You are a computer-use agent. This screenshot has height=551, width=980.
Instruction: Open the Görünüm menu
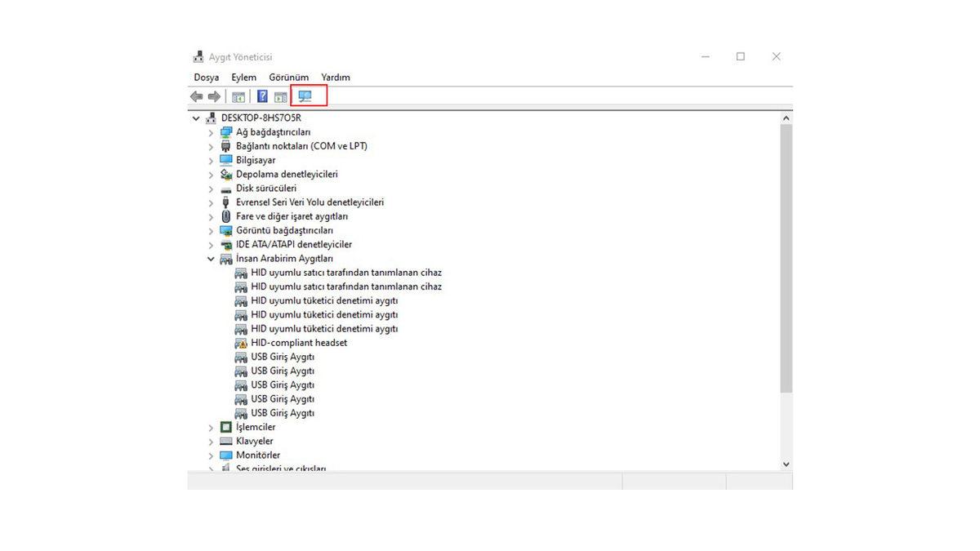[x=288, y=78]
